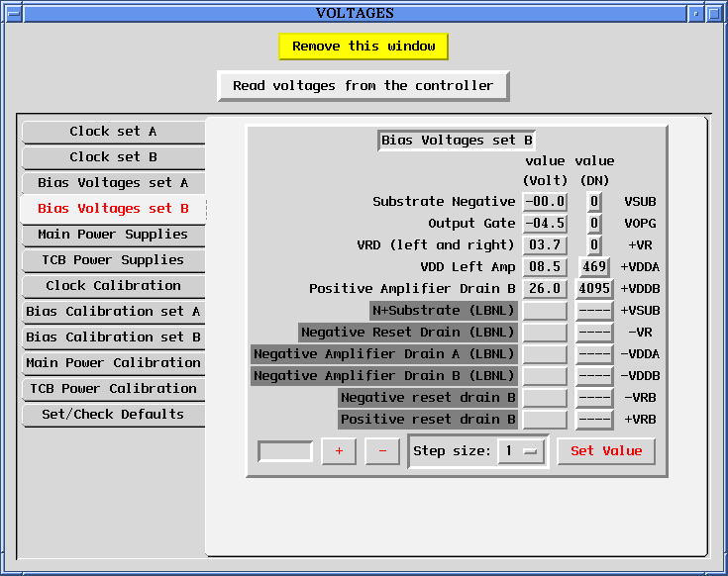
Task: Click the Positive Amplifier Drain B label
Action: 412,289
